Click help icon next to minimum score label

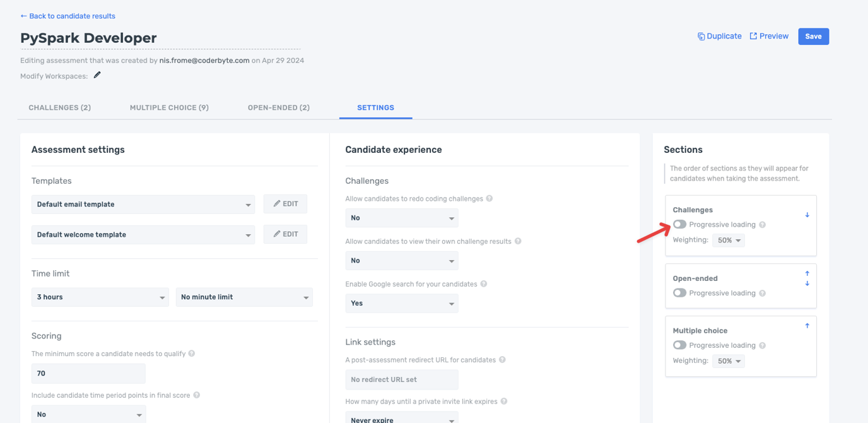point(192,354)
